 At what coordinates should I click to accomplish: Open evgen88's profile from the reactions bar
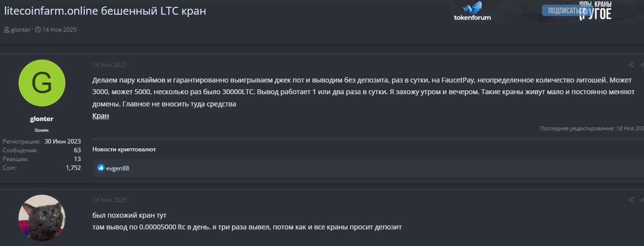(118, 168)
